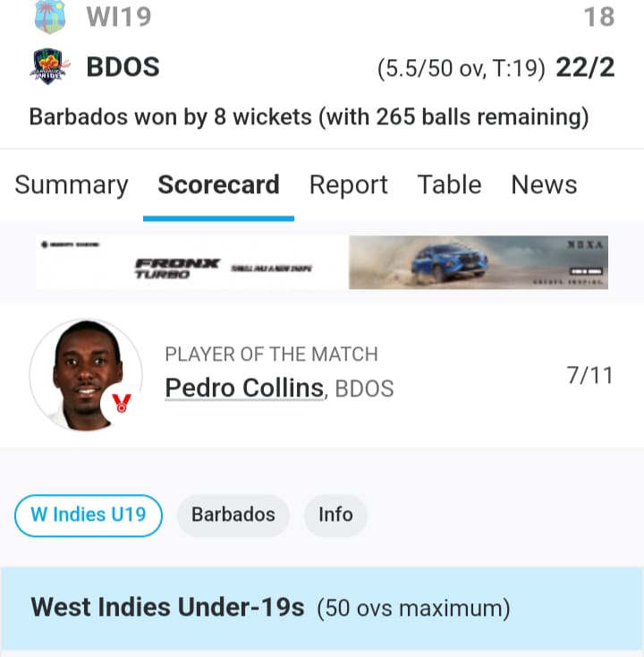Show the match Info chip
The image size is (644, 657).
[335, 516]
